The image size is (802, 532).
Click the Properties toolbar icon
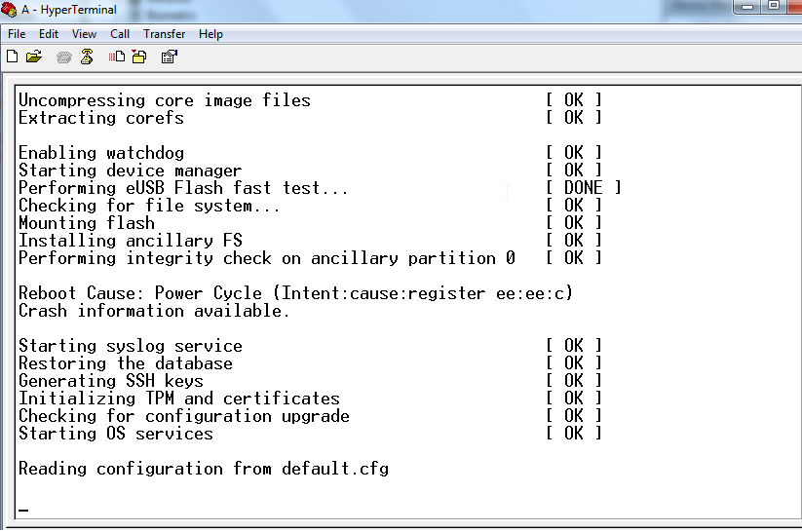pos(170,57)
